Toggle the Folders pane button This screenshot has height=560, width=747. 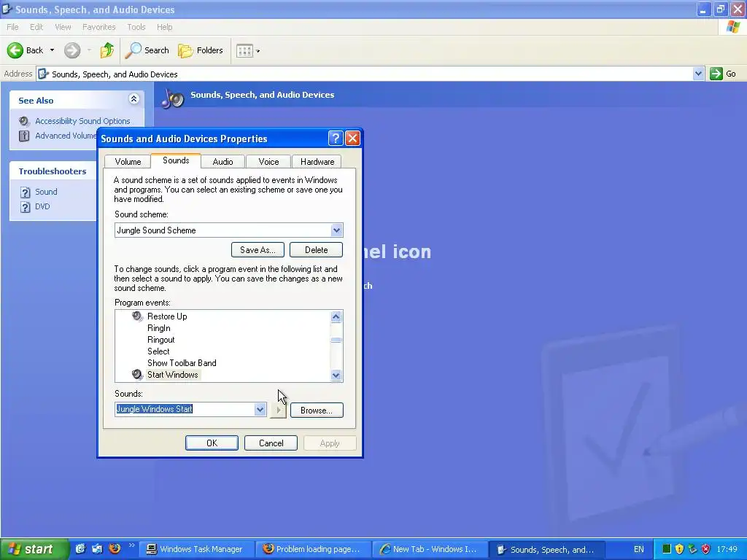[200, 50]
